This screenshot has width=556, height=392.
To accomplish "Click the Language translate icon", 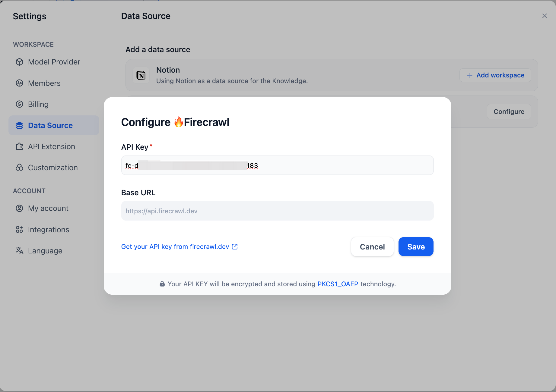I will point(19,251).
